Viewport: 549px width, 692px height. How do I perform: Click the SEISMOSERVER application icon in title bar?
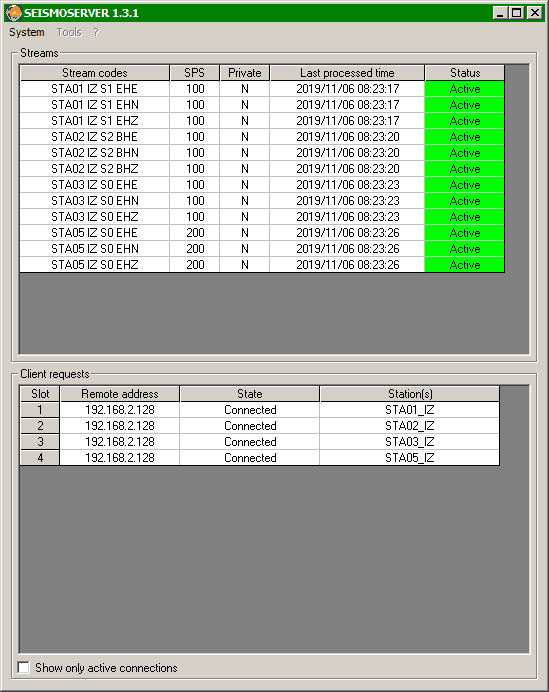coord(14,13)
